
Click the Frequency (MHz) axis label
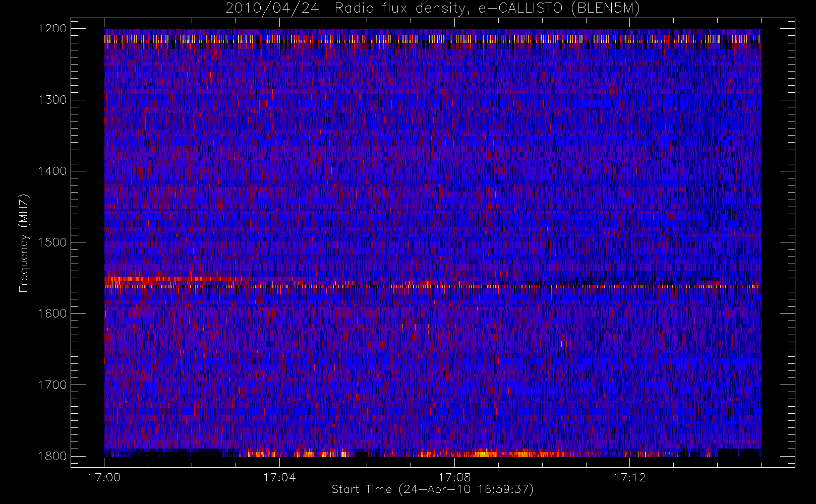click(x=23, y=243)
